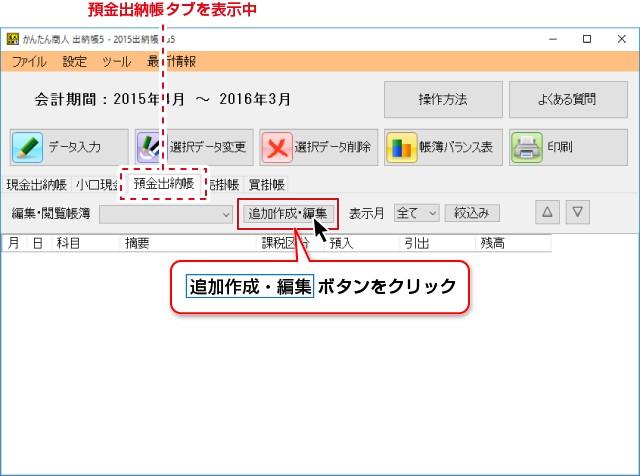Switch to the 買掛帳 tab
The image size is (640, 476).
[x=266, y=184]
